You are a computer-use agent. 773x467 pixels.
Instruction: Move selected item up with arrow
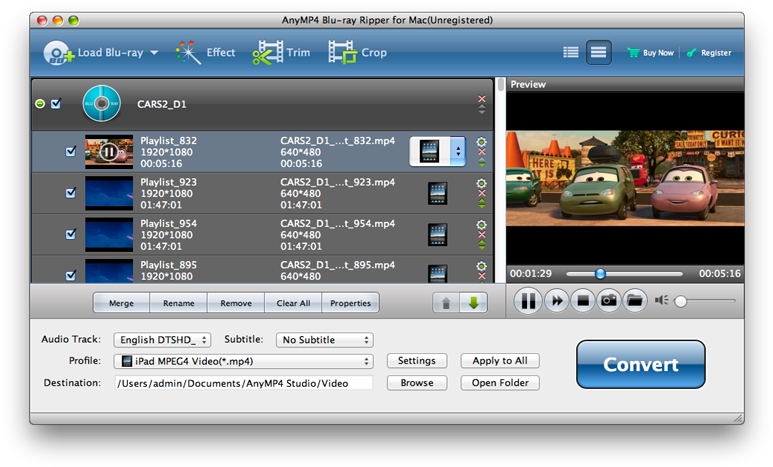coord(446,303)
